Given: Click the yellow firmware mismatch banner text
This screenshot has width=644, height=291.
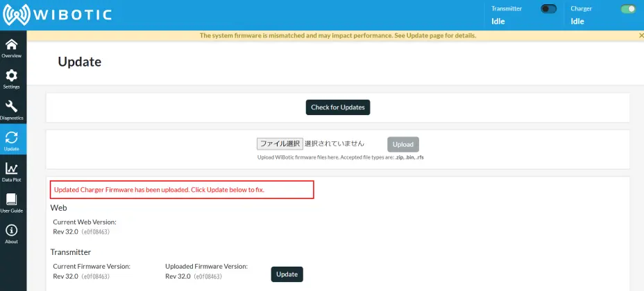Looking at the screenshot, I should click(337, 35).
